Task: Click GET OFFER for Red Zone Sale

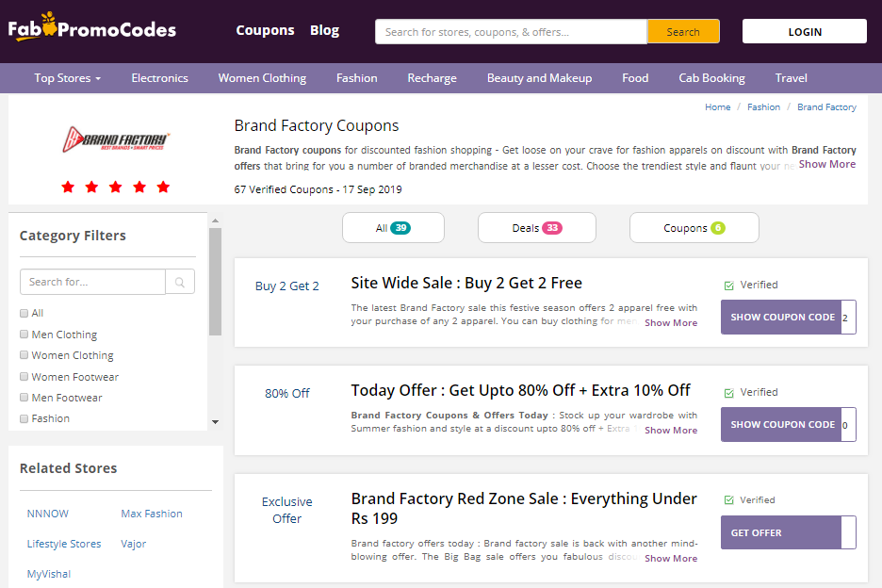Action: 788,532
